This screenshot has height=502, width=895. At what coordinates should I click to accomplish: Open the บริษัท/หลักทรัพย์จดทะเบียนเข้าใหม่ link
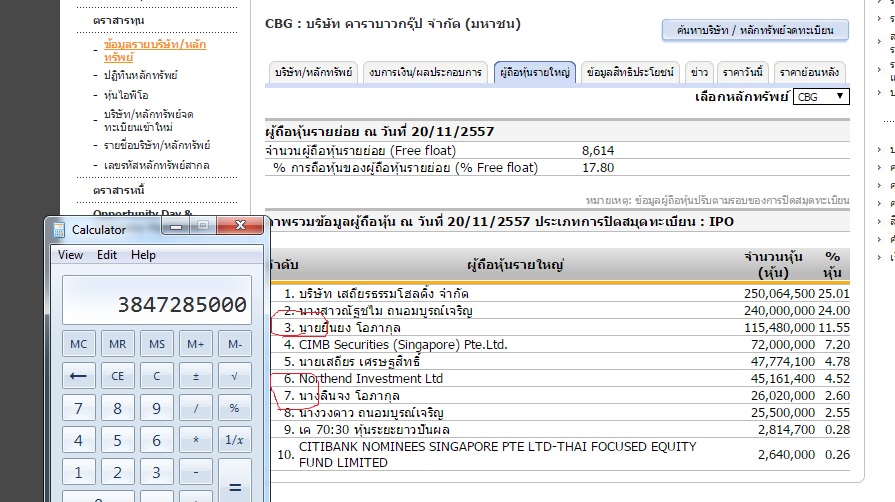[148, 120]
